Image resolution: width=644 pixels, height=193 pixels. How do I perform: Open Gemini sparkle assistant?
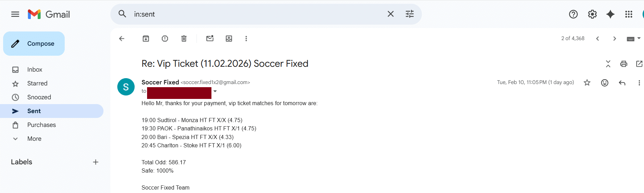tap(610, 14)
